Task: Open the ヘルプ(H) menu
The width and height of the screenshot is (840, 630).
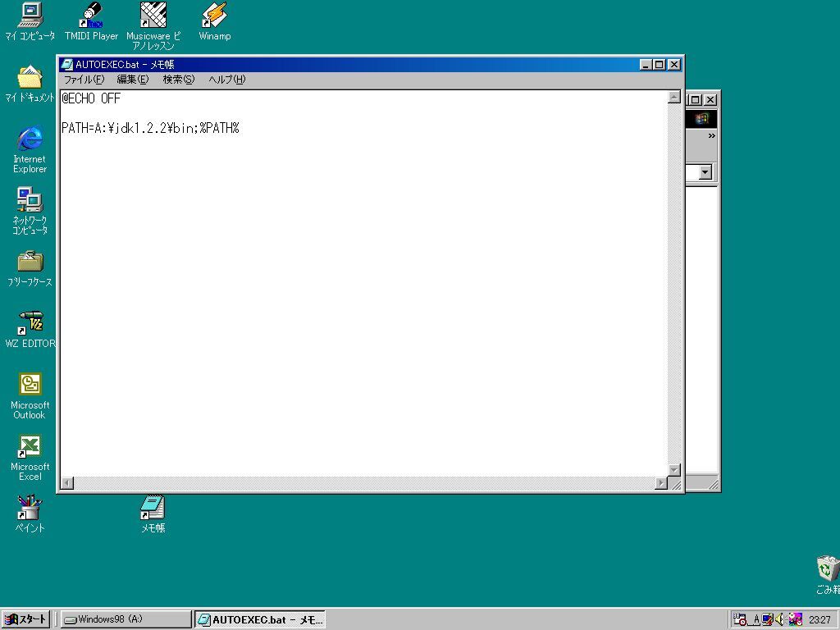Action: coord(227,80)
